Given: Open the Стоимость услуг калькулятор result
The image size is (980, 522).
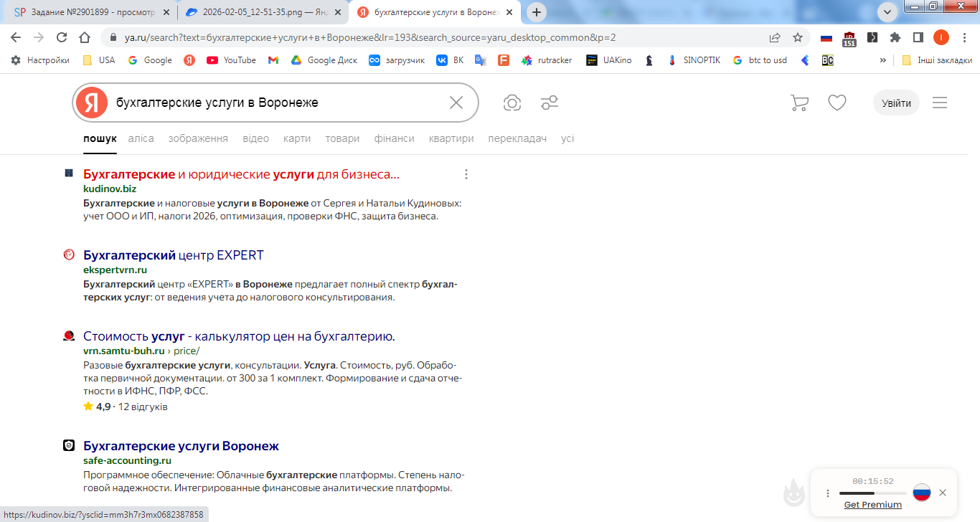Looking at the screenshot, I should pyautogui.click(x=239, y=336).
